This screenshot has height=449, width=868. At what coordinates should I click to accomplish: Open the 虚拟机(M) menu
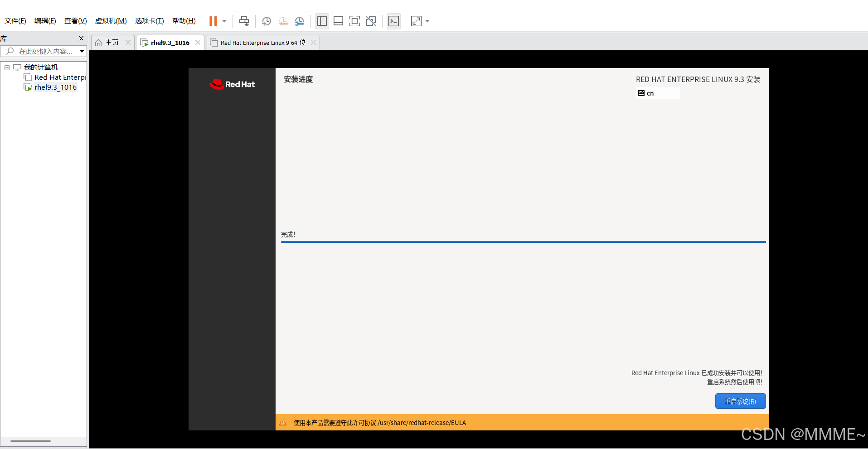tap(111, 21)
